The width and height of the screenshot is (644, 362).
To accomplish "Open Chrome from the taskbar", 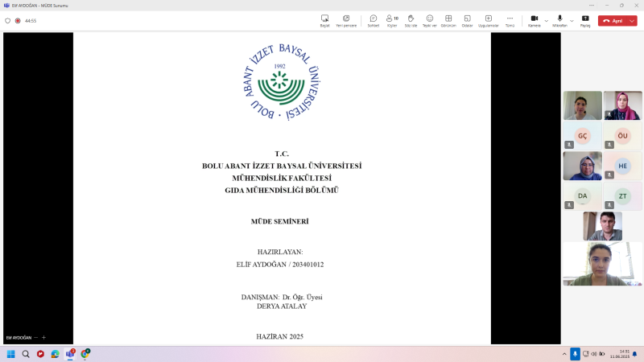I will coord(85,354).
